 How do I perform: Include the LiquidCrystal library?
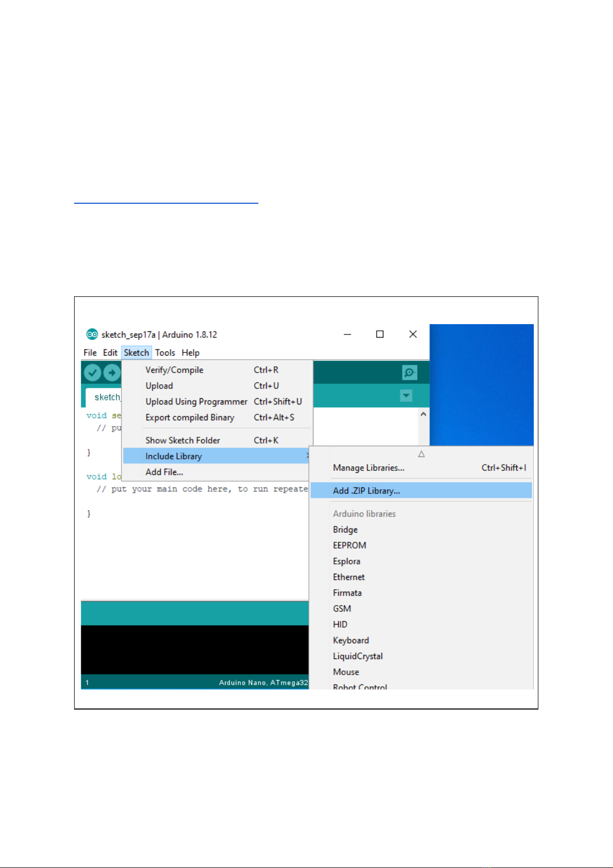(421, 657)
